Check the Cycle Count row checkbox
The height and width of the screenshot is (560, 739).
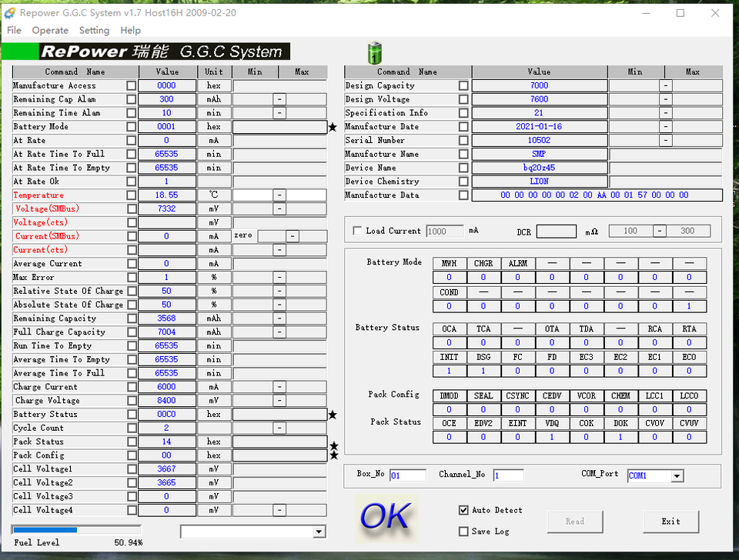pyautogui.click(x=132, y=428)
